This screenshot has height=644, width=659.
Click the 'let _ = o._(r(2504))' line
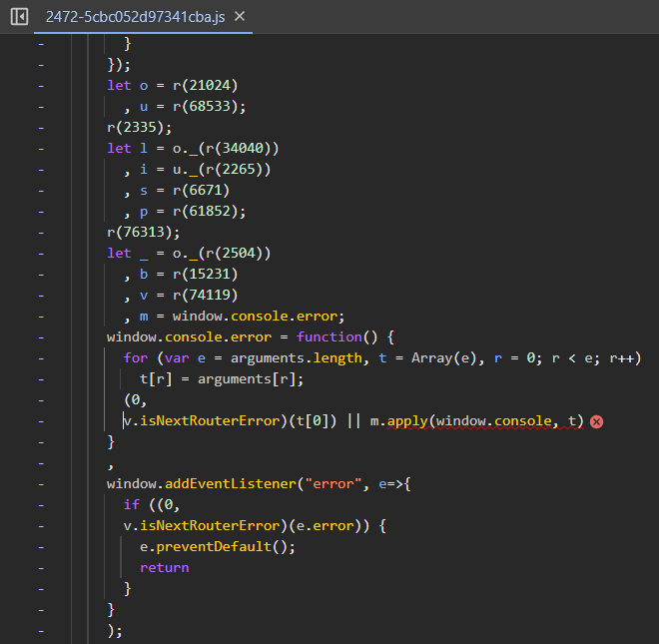click(189, 254)
